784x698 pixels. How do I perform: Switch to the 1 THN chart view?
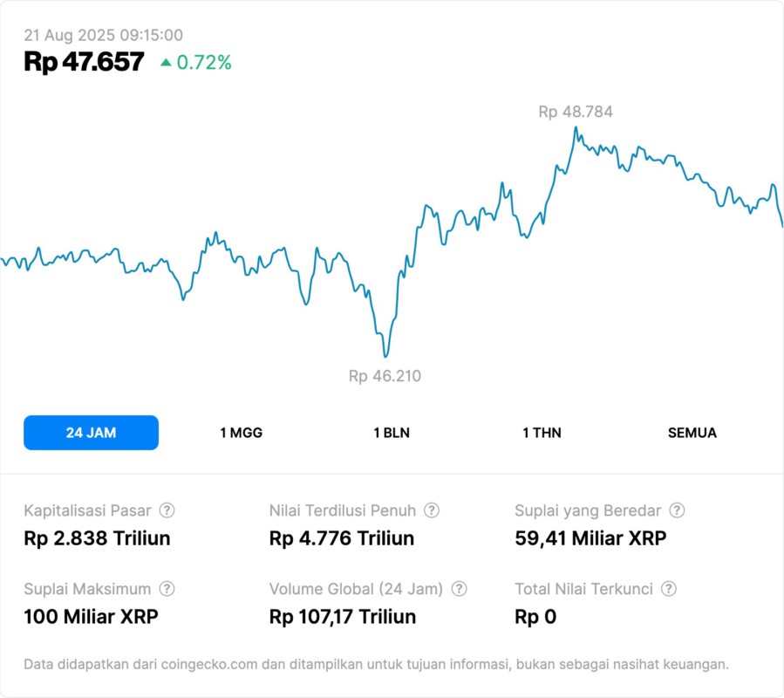[542, 433]
